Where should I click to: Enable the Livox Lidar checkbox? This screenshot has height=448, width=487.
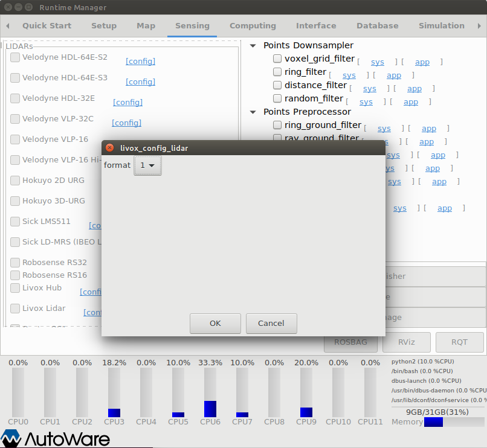click(15, 309)
